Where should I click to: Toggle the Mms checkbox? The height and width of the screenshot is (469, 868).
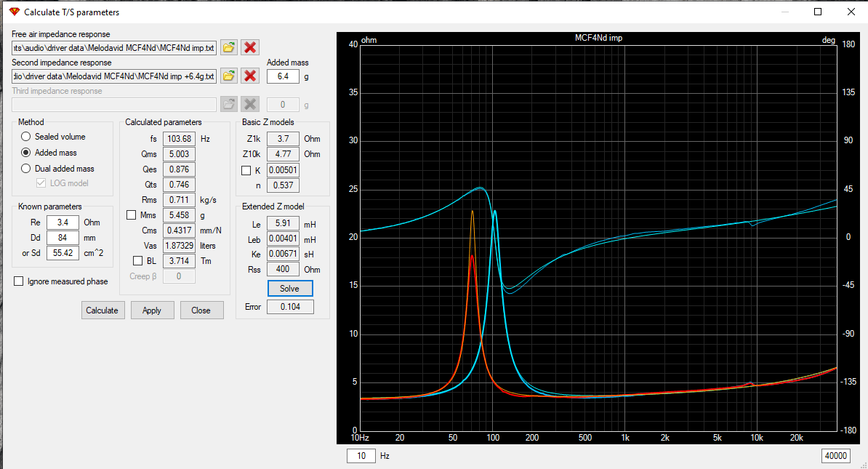pyautogui.click(x=131, y=215)
